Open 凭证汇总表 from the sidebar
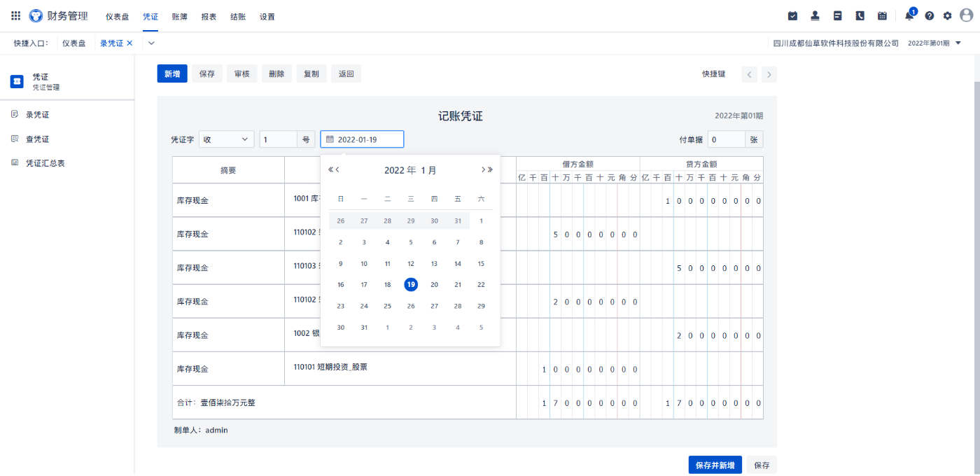This screenshot has height=476, width=980. [45, 163]
